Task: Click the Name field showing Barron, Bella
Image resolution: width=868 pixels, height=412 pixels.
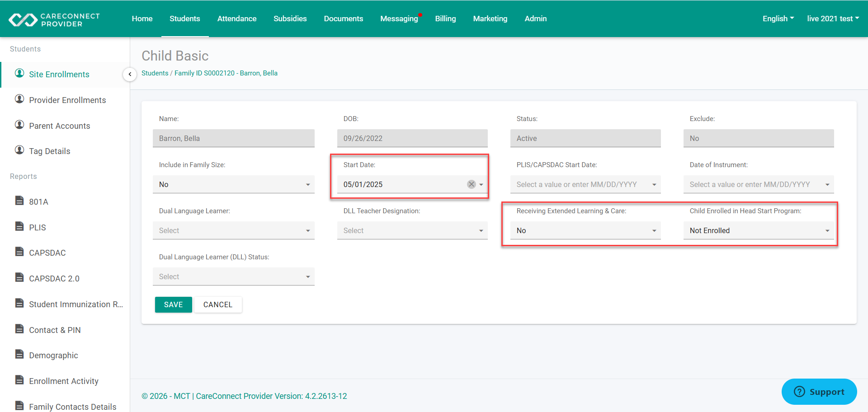Action: (x=234, y=138)
